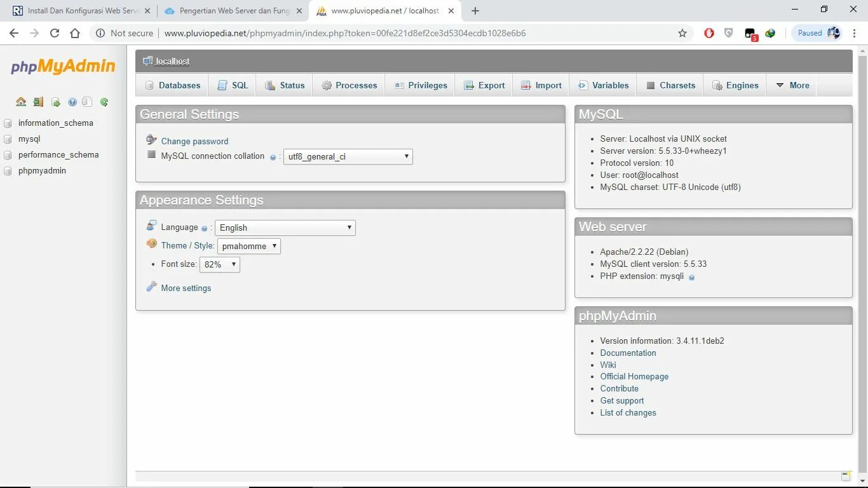Click help icon next to MySQL connection collation
The image size is (868, 488).
[273, 157]
